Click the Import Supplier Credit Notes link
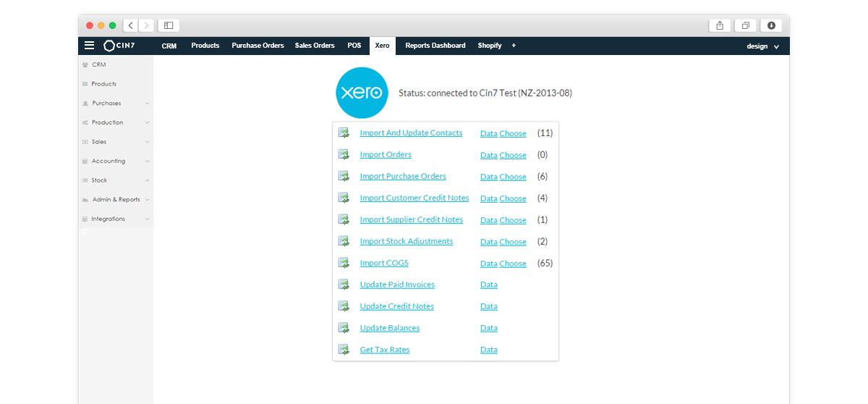 [412, 220]
